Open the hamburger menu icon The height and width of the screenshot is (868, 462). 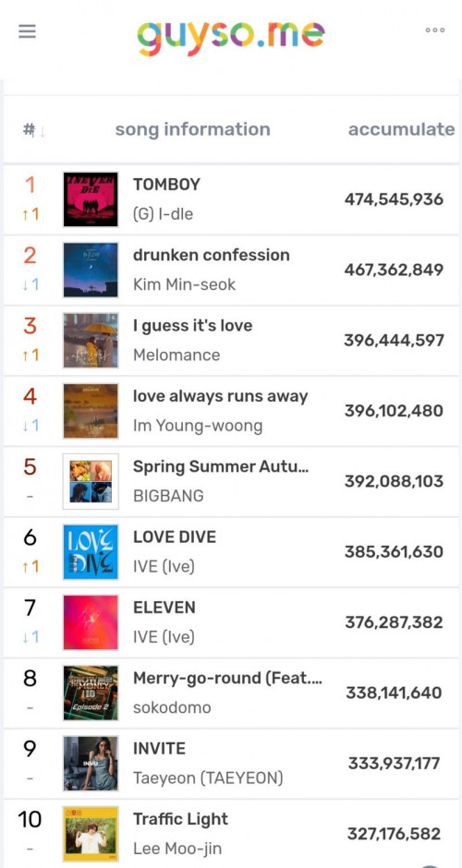(27, 31)
